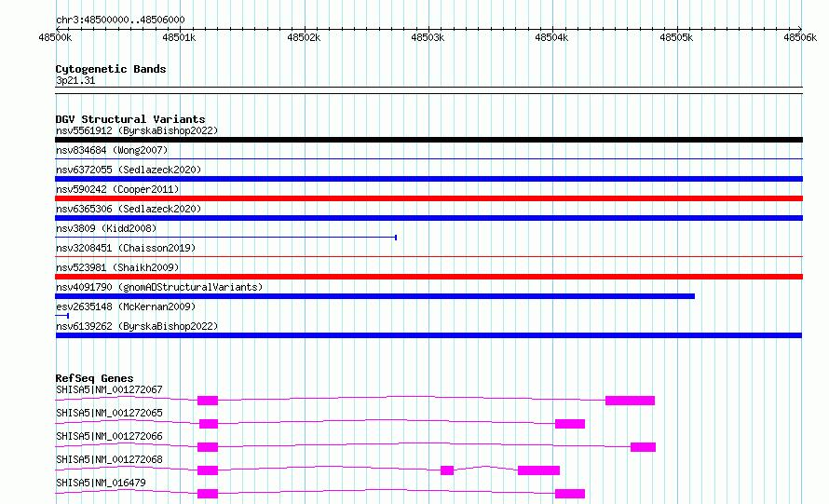Select the red nsv590242 variant bar

pyautogui.click(x=428, y=198)
